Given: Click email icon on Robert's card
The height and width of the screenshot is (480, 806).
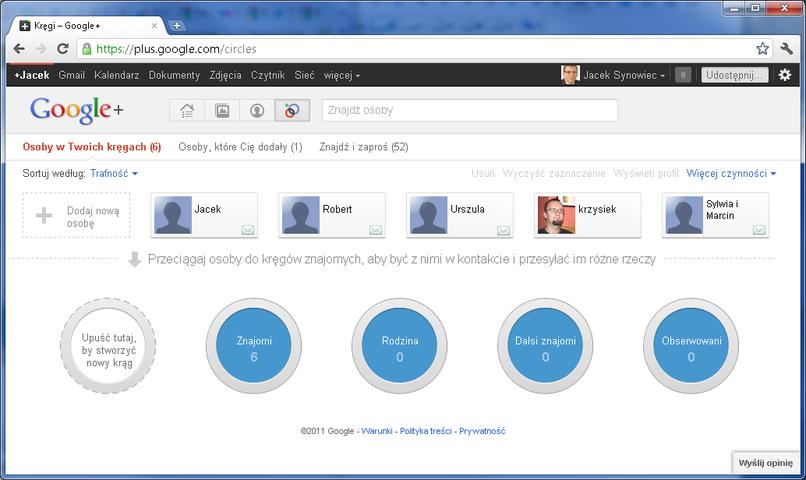Looking at the screenshot, I should [376, 230].
